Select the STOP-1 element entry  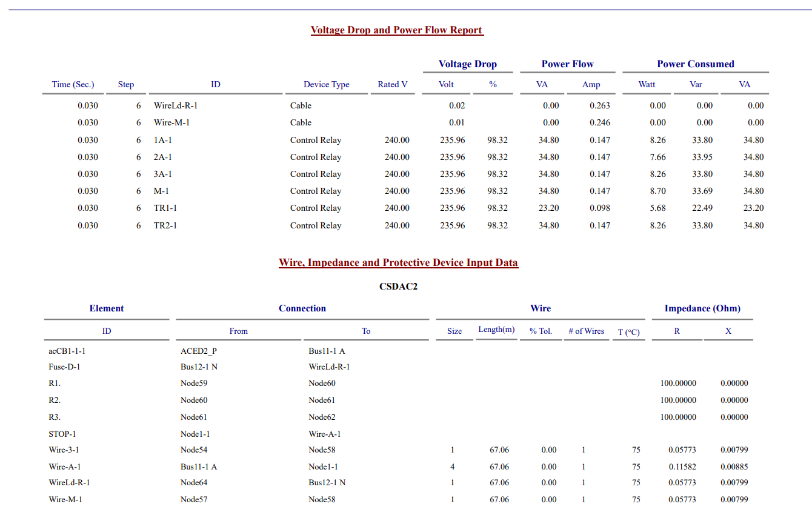tap(62, 434)
